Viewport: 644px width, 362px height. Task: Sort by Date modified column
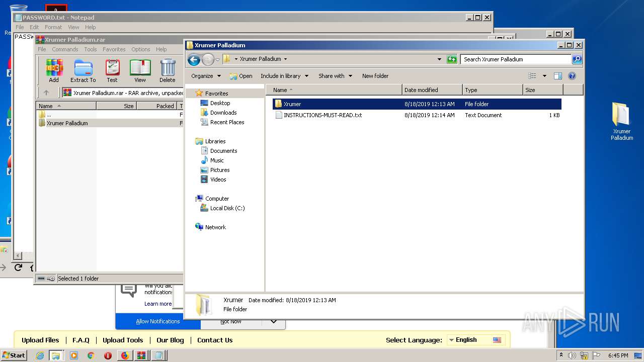[432, 90]
